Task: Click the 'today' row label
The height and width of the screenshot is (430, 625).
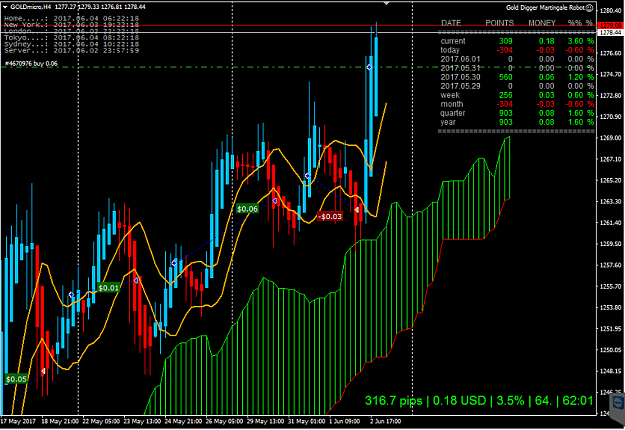Action: [450, 50]
